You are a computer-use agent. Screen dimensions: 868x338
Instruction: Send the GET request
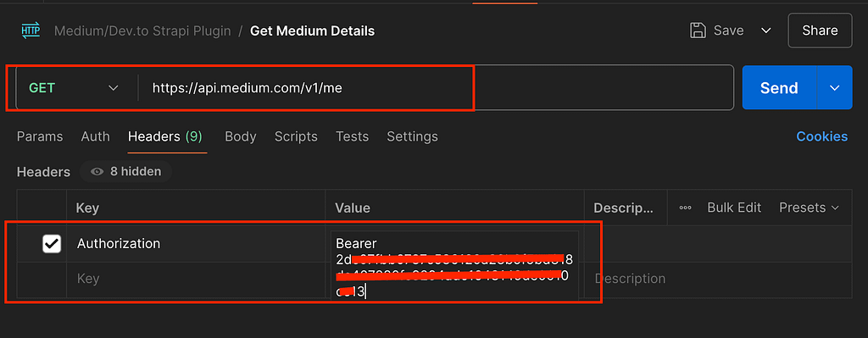pos(779,88)
